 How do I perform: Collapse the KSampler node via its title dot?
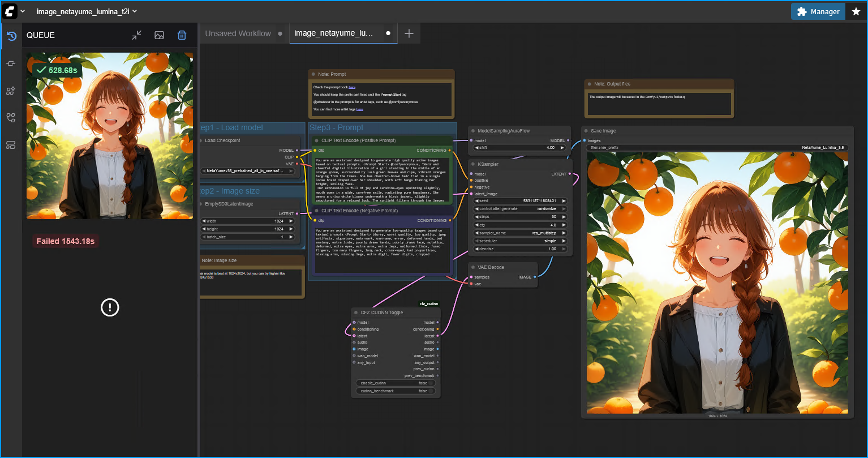[472, 164]
